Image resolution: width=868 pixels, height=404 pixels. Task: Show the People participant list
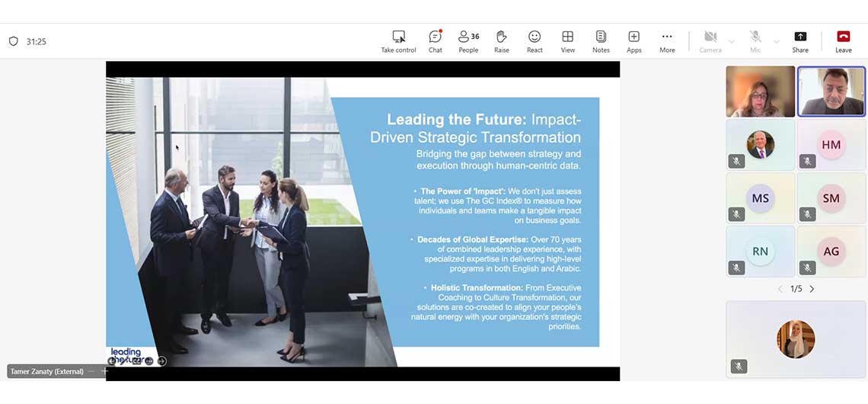pyautogui.click(x=468, y=41)
